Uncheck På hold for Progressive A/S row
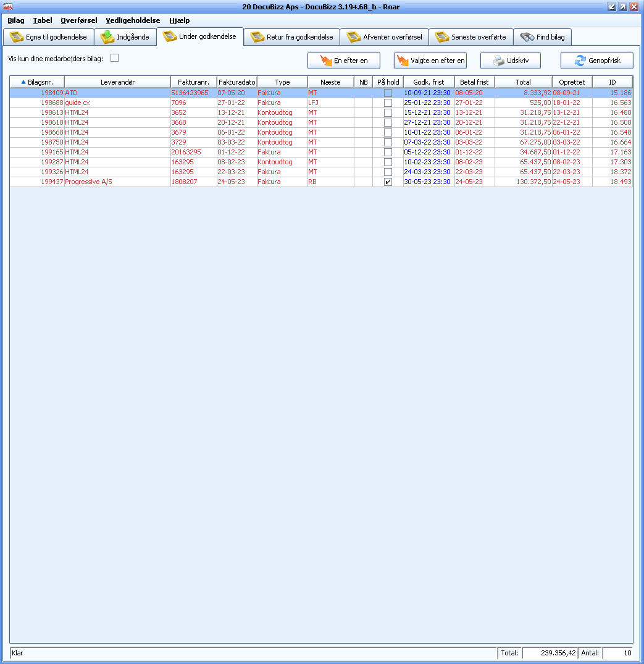 [388, 182]
